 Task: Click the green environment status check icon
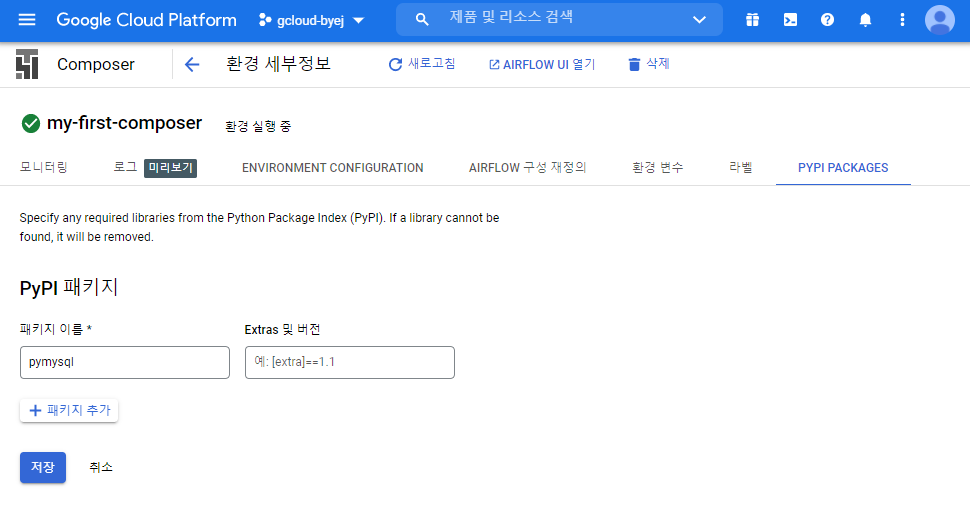[30, 124]
